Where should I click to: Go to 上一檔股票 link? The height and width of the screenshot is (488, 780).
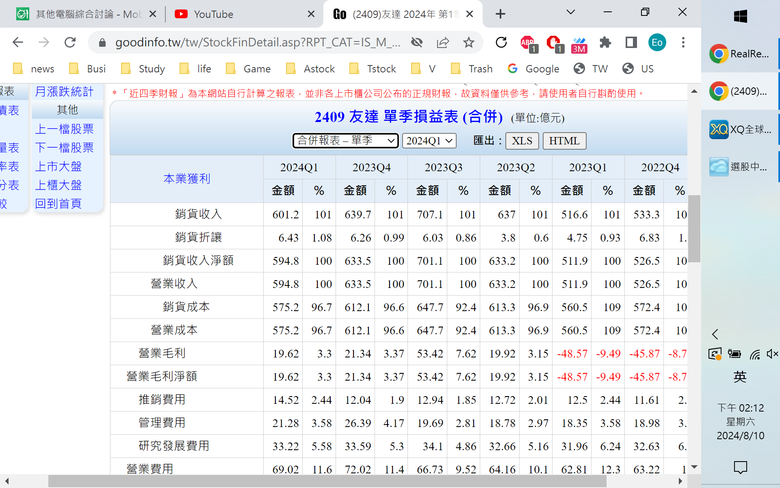64,129
